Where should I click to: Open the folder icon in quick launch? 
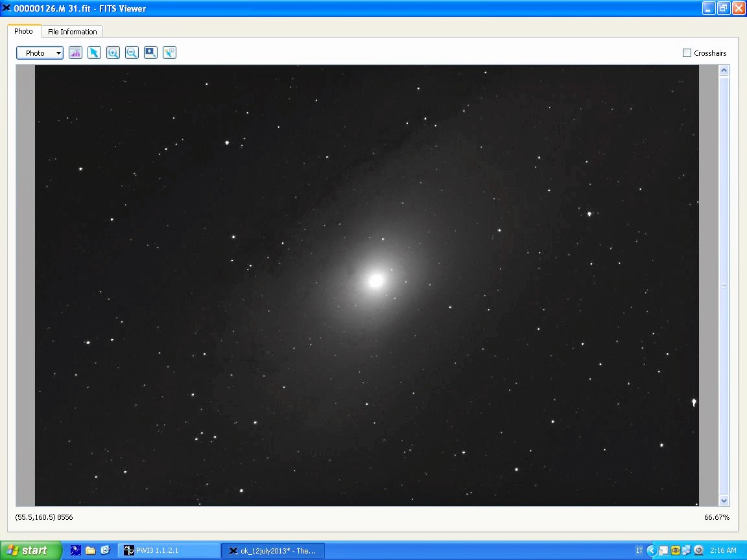[x=91, y=550]
